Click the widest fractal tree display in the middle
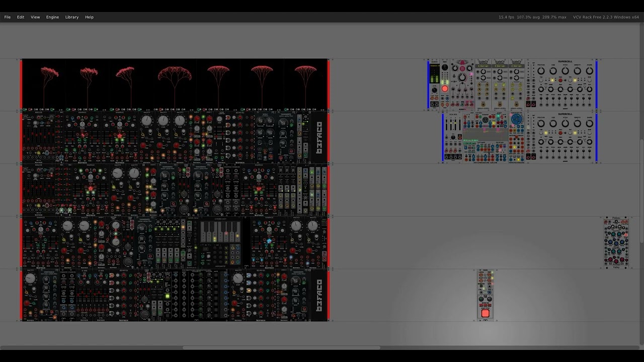 pos(175,83)
